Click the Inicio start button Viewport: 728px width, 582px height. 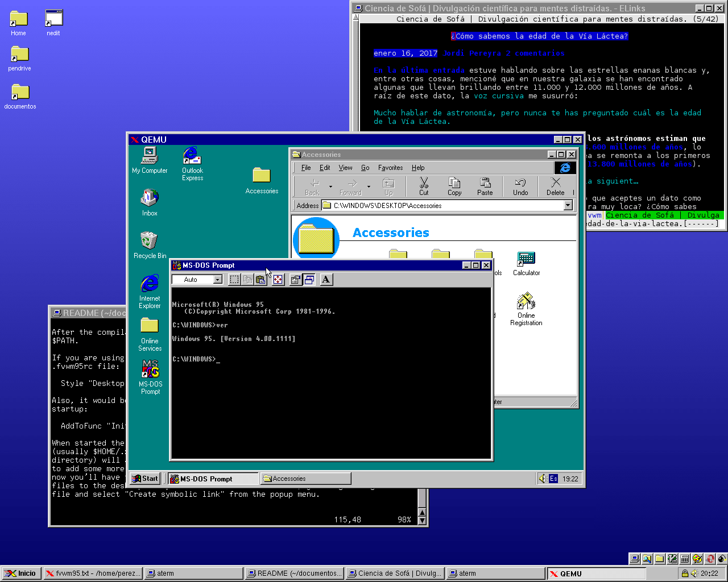pos(20,573)
